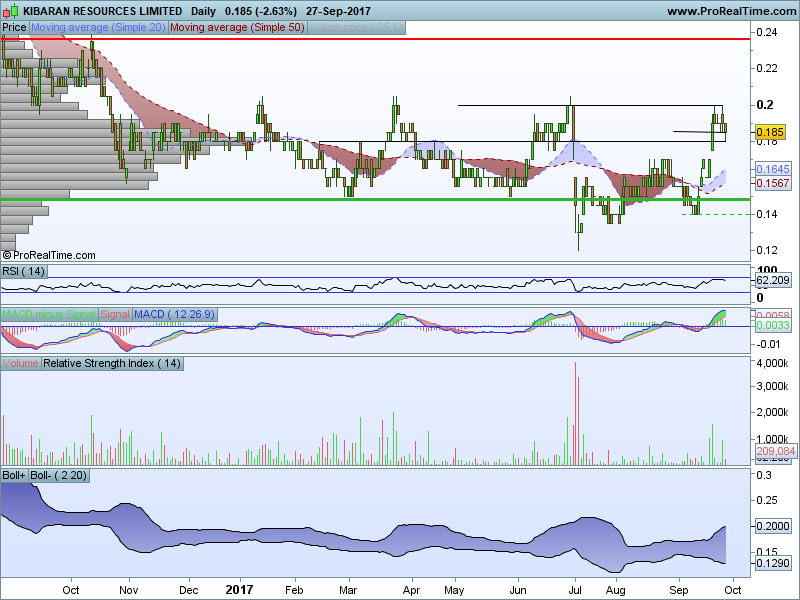Click the RSI ( 14) panel label

(23, 271)
